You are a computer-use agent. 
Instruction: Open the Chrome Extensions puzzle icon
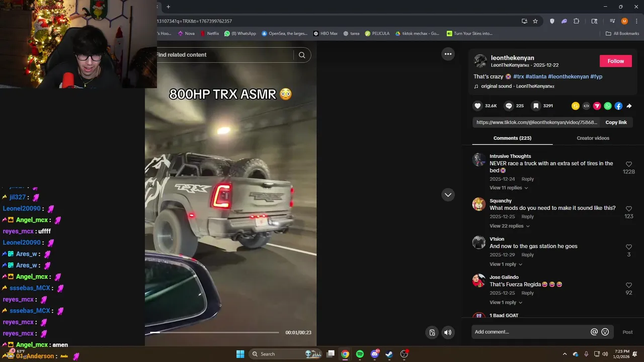(x=577, y=21)
